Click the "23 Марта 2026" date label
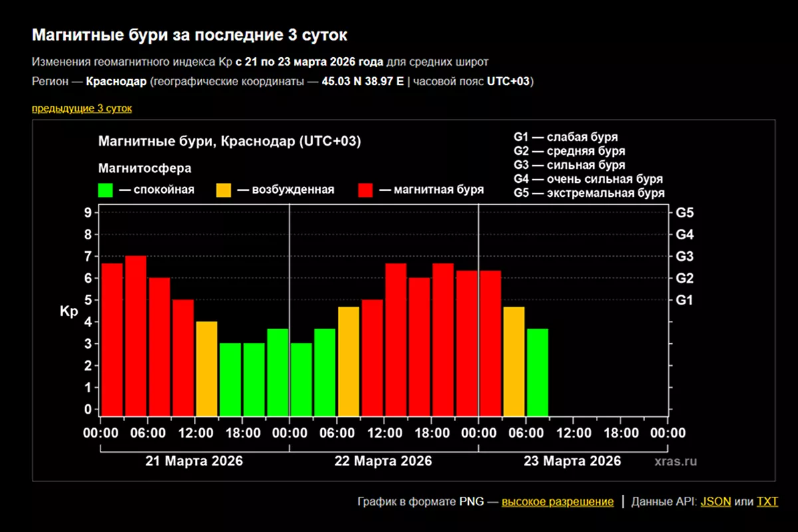 [573, 461]
